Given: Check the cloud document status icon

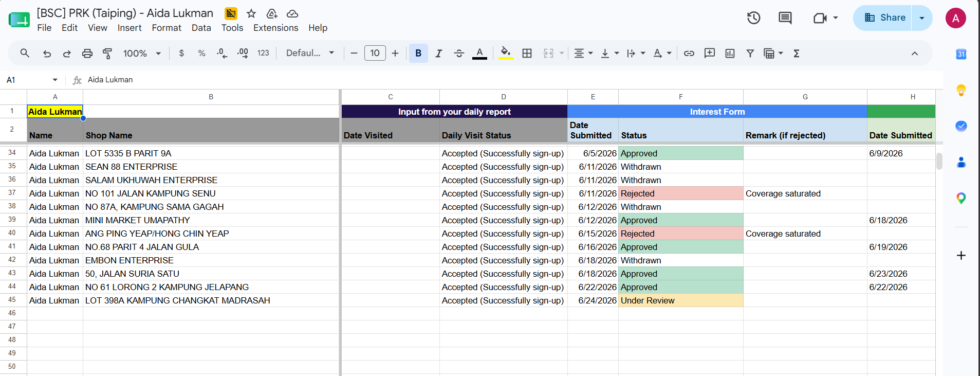Looking at the screenshot, I should click(x=292, y=13).
